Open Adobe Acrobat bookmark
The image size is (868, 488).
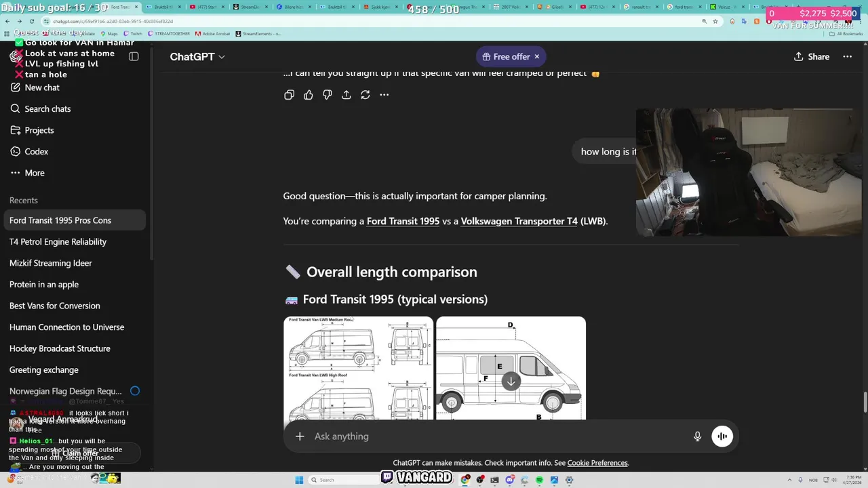(x=213, y=33)
